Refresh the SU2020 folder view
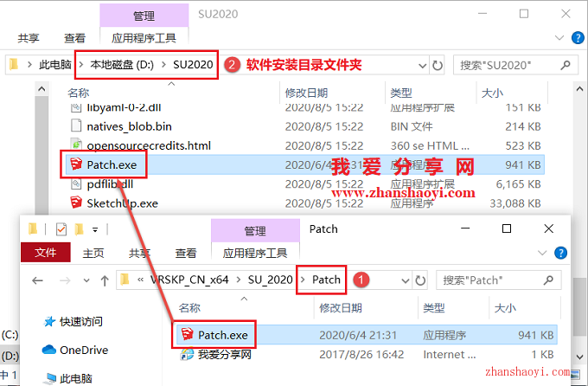 point(438,65)
